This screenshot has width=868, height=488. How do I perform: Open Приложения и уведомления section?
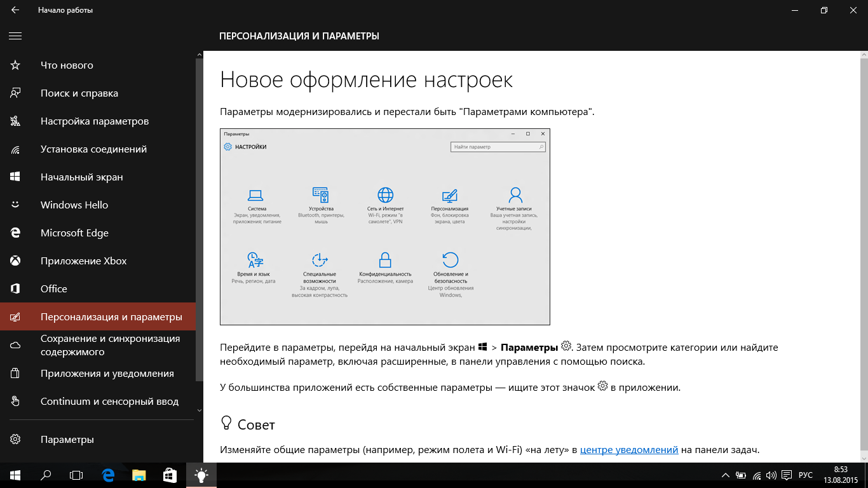(98, 374)
